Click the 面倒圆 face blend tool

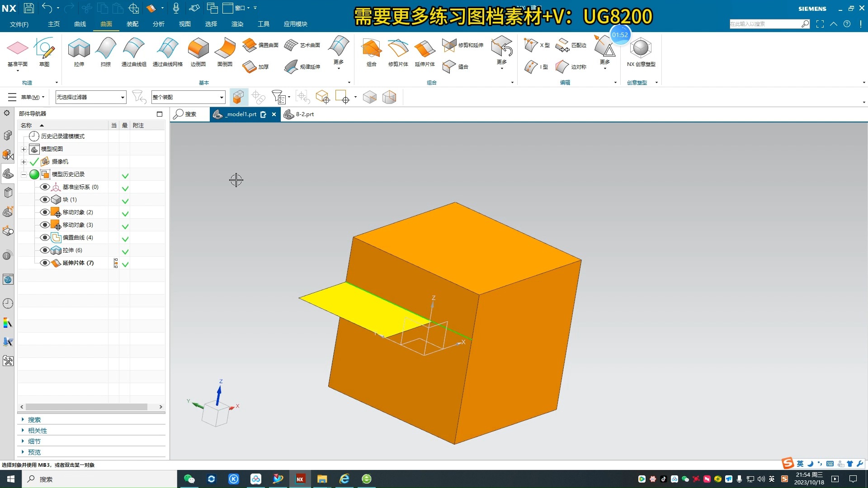coord(225,52)
